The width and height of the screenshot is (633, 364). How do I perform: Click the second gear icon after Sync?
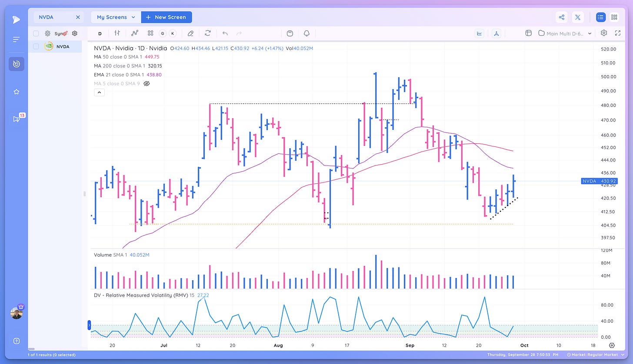tap(75, 33)
